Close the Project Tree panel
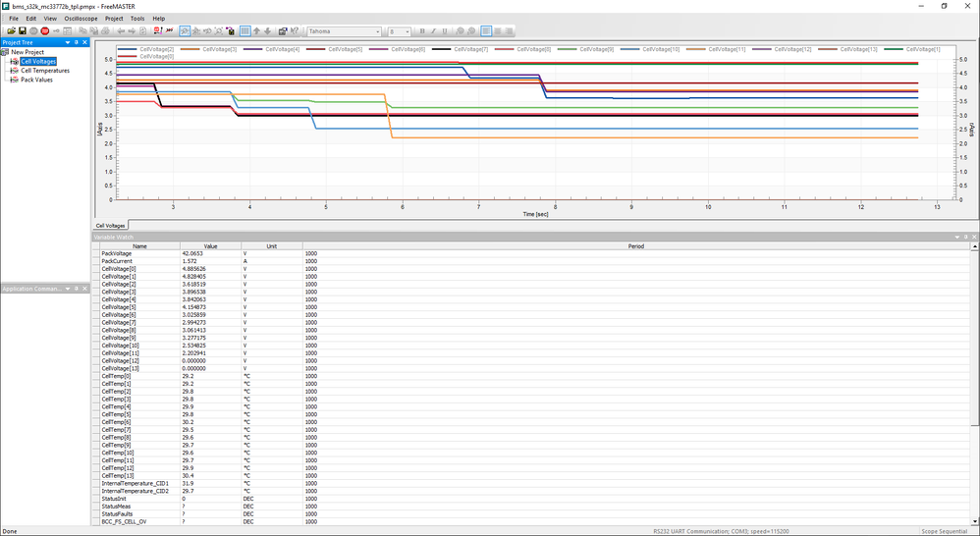 point(85,42)
